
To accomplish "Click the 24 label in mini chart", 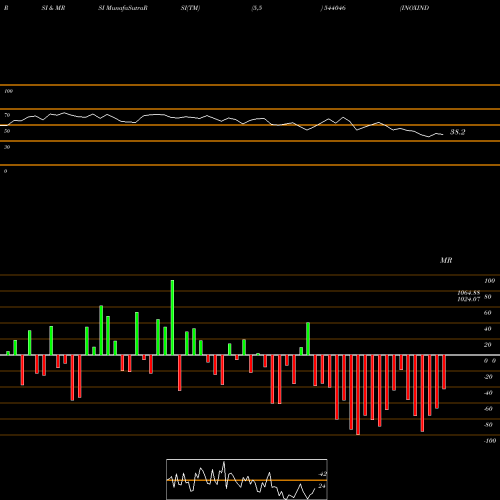I will coord(322,486).
